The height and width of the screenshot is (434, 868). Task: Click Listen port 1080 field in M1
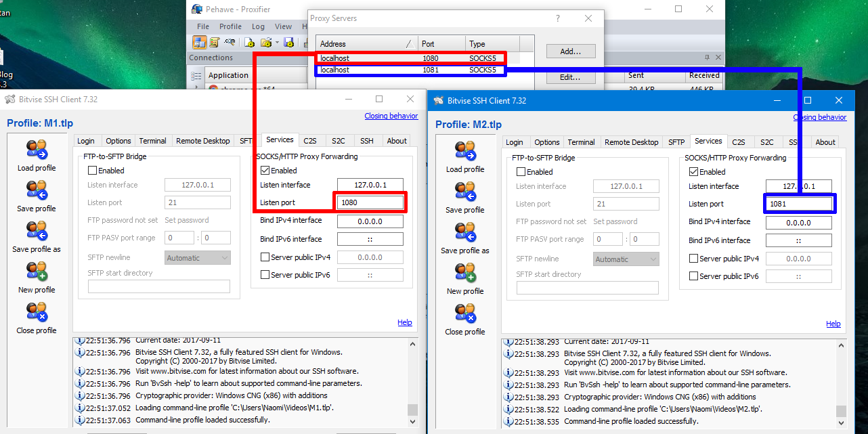pyautogui.click(x=370, y=202)
